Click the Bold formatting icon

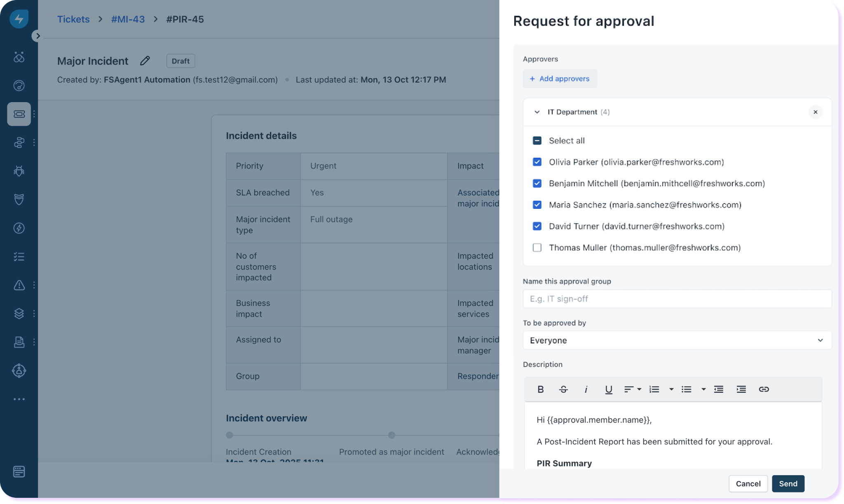(540, 389)
